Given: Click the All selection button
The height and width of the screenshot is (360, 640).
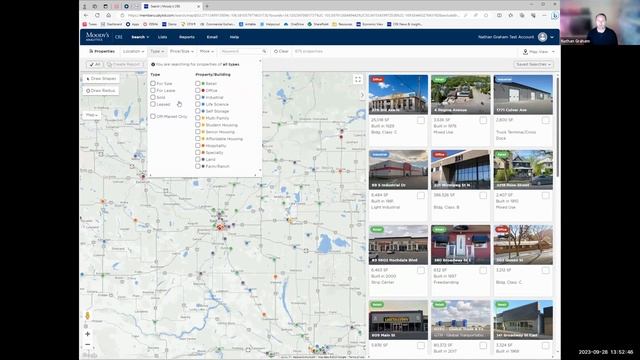Looking at the screenshot, I should pyautogui.click(x=95, y=64).
